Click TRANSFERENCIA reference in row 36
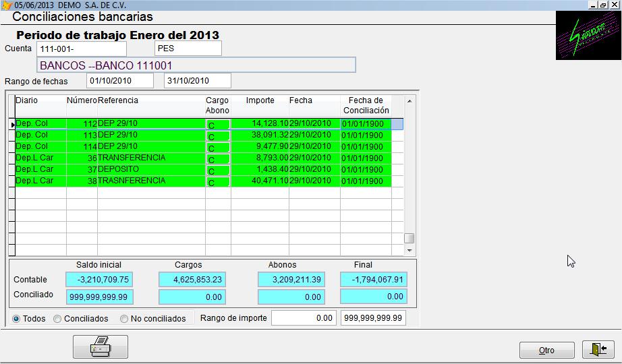The height and width of the screenshot is (364, 622). tap(151, 158)
